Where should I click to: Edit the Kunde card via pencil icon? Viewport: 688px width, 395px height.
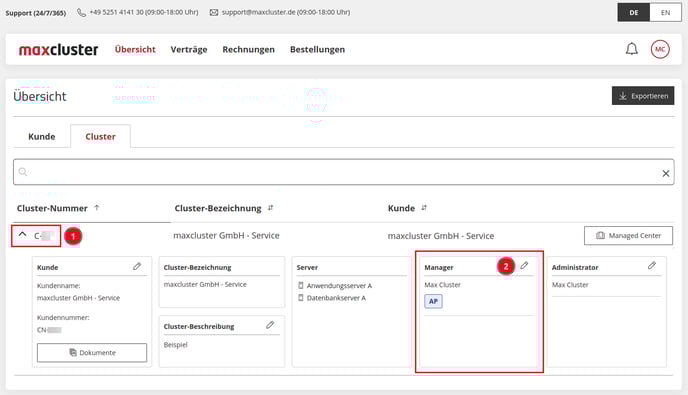[x=137, y=266]
